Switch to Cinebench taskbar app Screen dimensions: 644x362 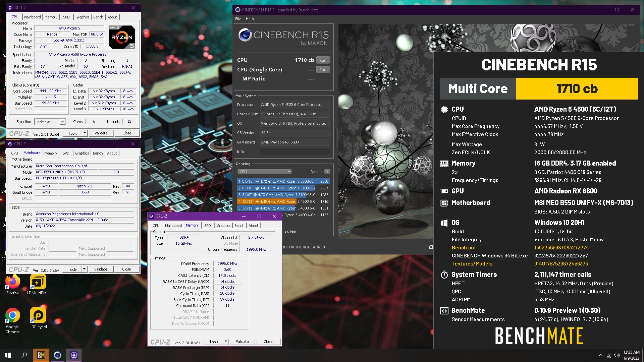pyautogui.click(x=58, y=355)
